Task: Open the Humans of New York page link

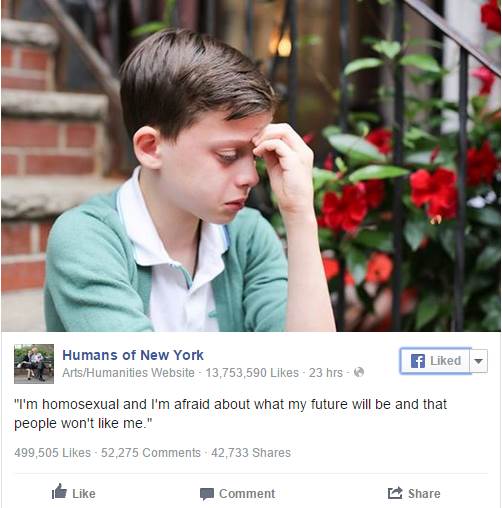Action: tap(133, 355)
